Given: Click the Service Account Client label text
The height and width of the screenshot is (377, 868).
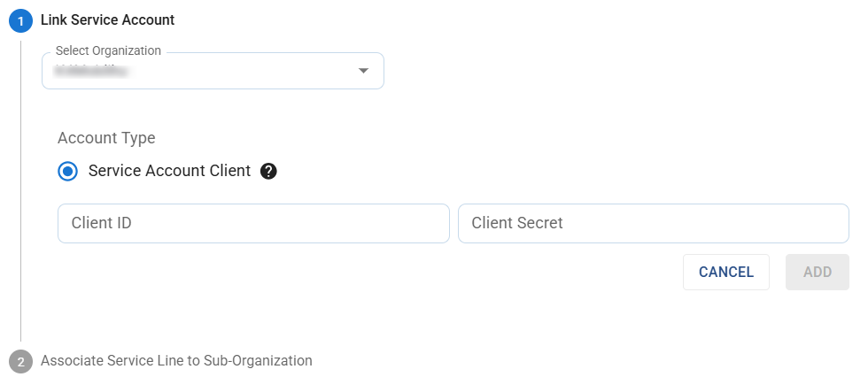Looking at the screenshot, I should click(x=169, y=171).
